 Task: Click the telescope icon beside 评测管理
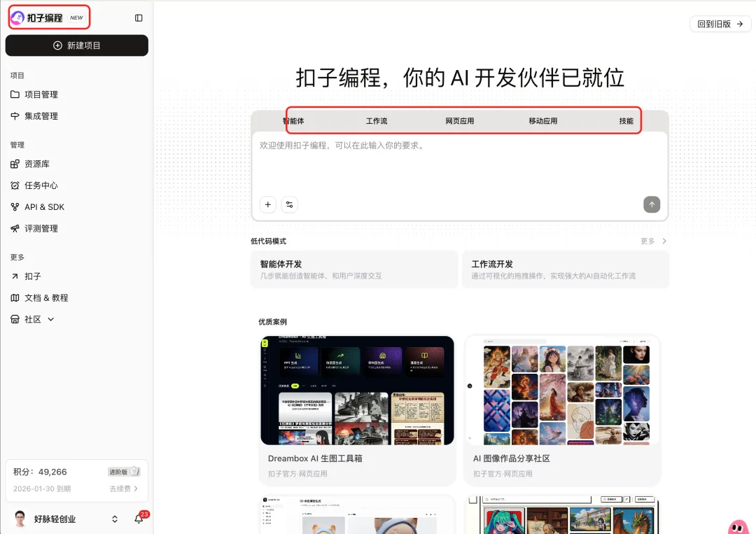click(15, 228)
